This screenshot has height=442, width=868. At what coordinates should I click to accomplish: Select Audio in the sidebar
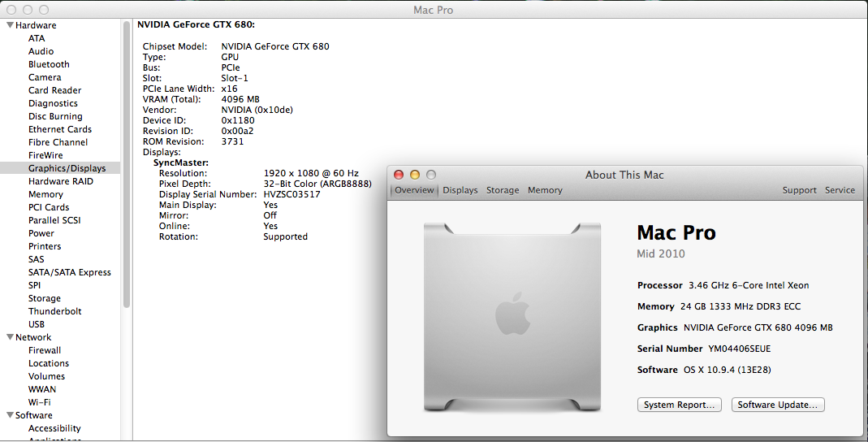coord(41,51)
